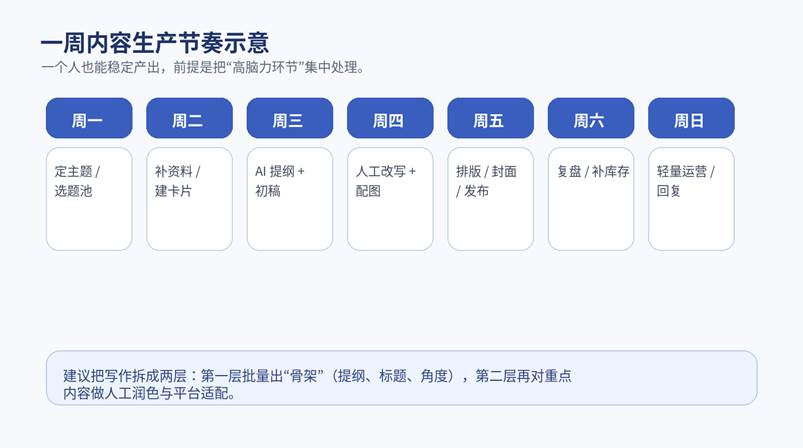Select the 轻量运营 / 回复 card
Image resolution: width=803 pixels, height=448 pixels.
pyautogui.click(x=690, y=198)
